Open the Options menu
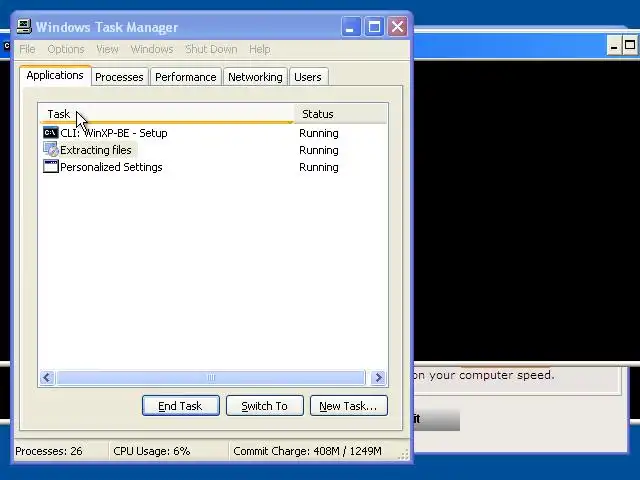The image size is (640, 480). pos(66,49)
